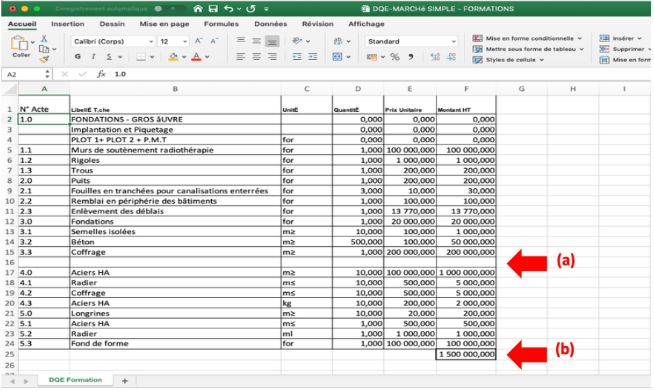Center text horizontally
Viewport: 654px width, 391px height.
(257, 57)
